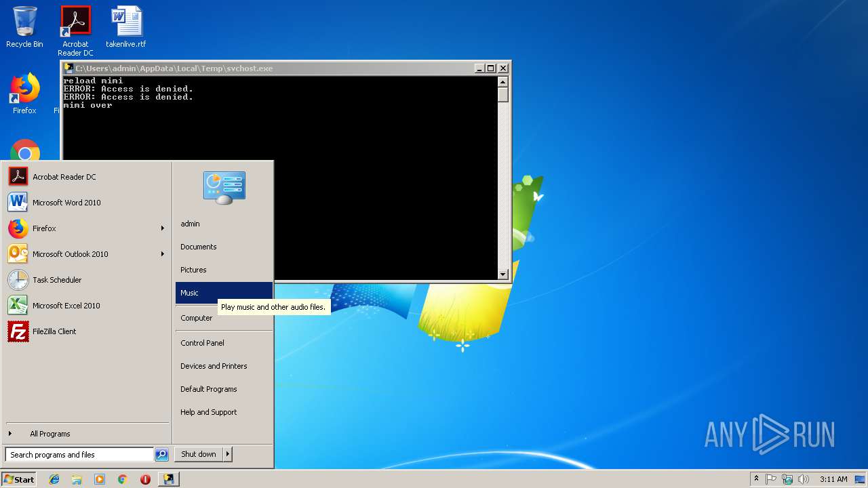The width and height of the screenshot is (868, 488).
Task: Click the Acrobat Reader DC icon in Start menu
Action: (18, 177)
